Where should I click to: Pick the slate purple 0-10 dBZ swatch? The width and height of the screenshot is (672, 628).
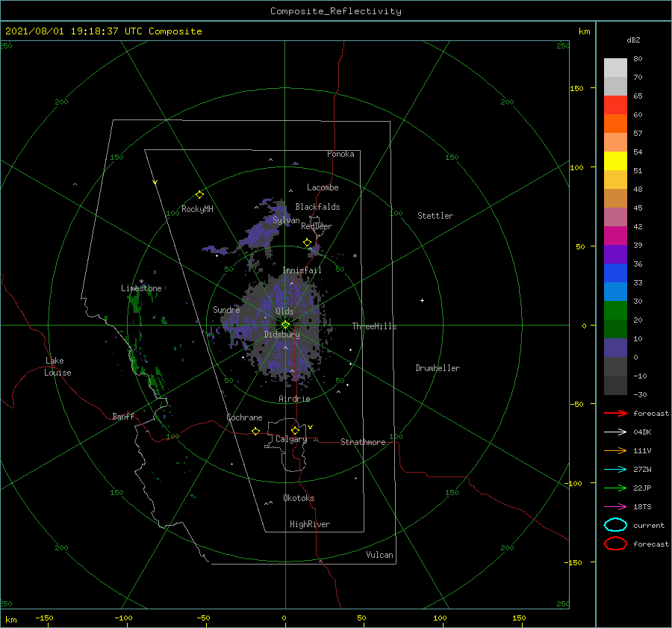(615, 347)
